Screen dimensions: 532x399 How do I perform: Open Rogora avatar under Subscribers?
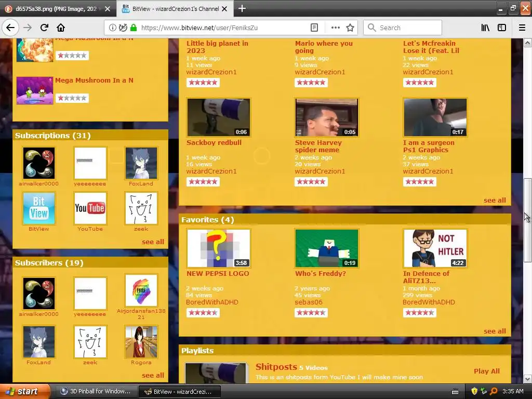coord(141,342)
